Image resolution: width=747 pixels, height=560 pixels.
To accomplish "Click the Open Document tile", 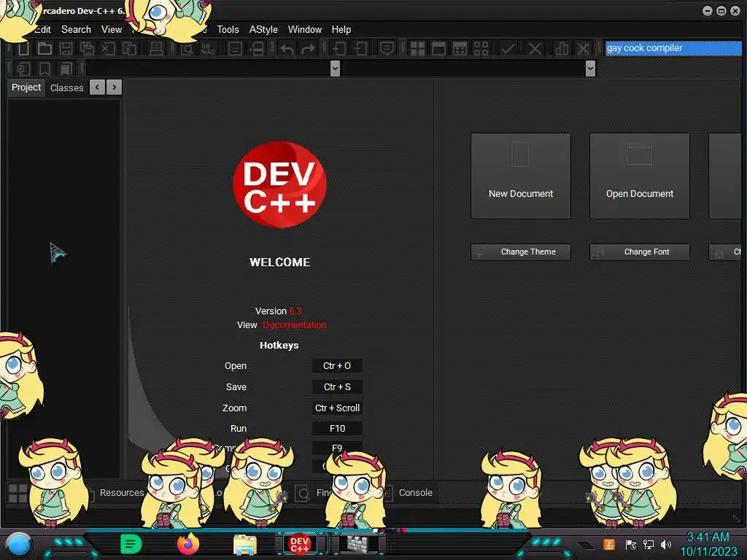I will tap(639, 176).
